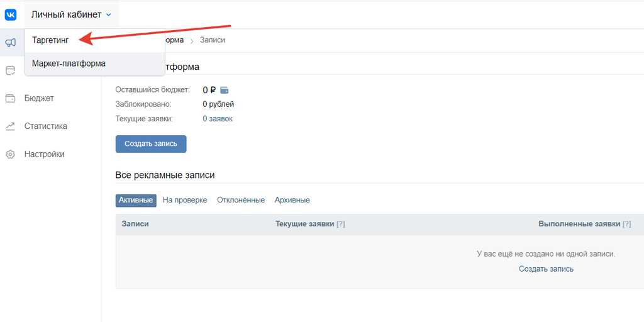Open the megaphone advertising icon in sidebar
Screen dimensions: 644x322
coord(10,43)
